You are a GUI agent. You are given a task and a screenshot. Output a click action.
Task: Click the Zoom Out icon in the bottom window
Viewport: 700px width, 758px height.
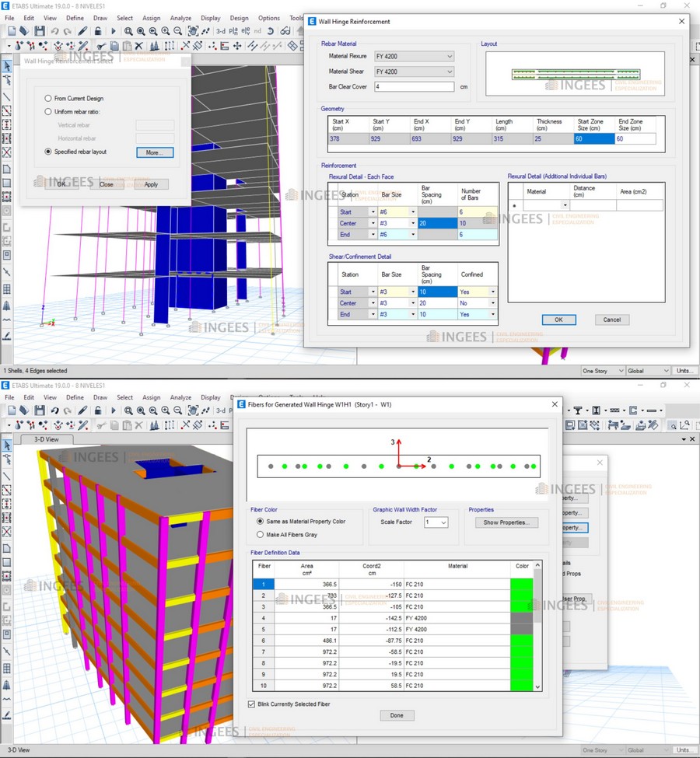point(177,410)
